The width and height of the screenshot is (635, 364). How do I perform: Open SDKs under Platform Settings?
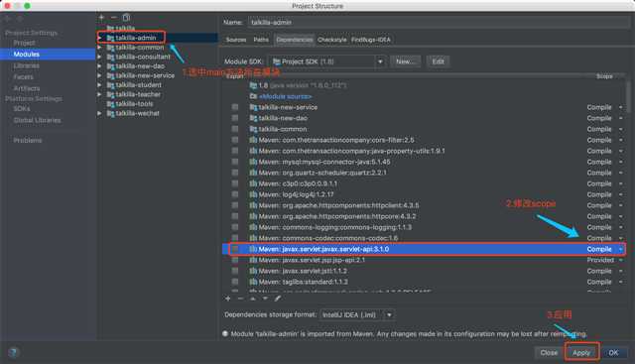(22, 109)
